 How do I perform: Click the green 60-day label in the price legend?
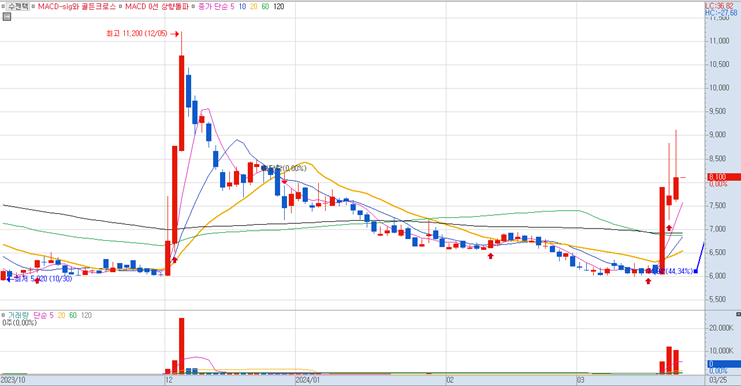tap(265, 7)
